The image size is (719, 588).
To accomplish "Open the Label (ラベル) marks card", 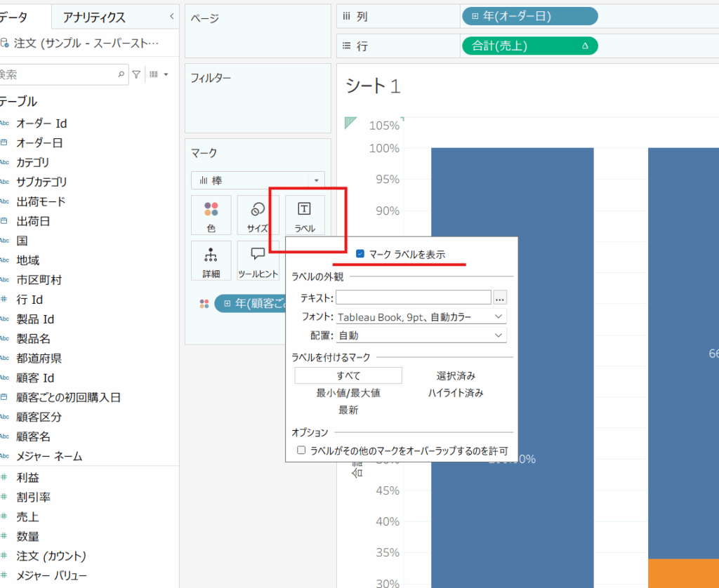I will [x=305, y=215].
